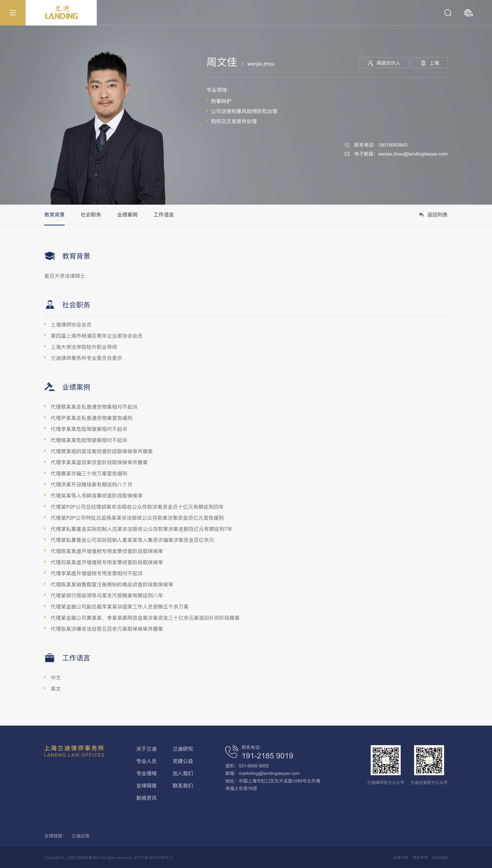Click 复旦大学法律硕士 text

coord(64,276)
